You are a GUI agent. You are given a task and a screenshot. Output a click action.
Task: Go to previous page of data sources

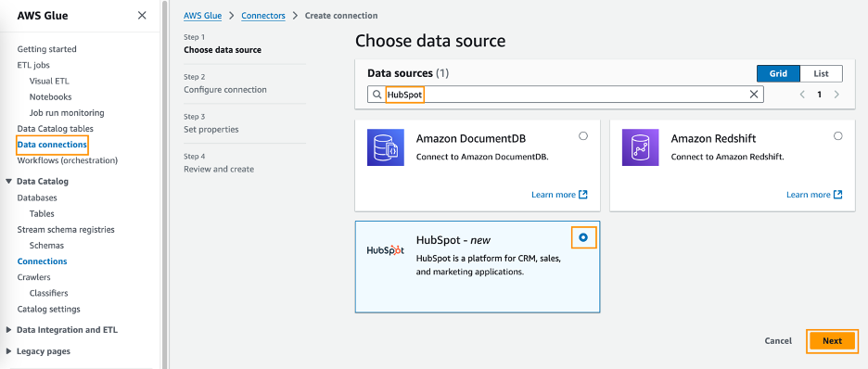[802, 95]
